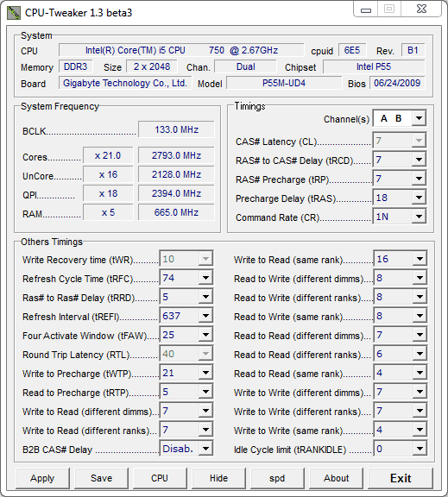The height and width of the screenshot is (497, 448).
Task: Click the Chipset field Intel P55
Action: pos(374,67)
